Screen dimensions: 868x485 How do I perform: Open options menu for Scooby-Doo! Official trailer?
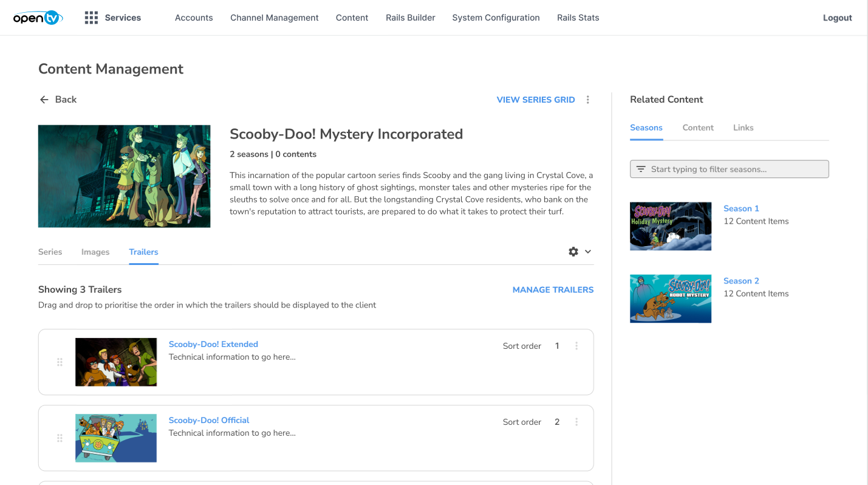576,422
